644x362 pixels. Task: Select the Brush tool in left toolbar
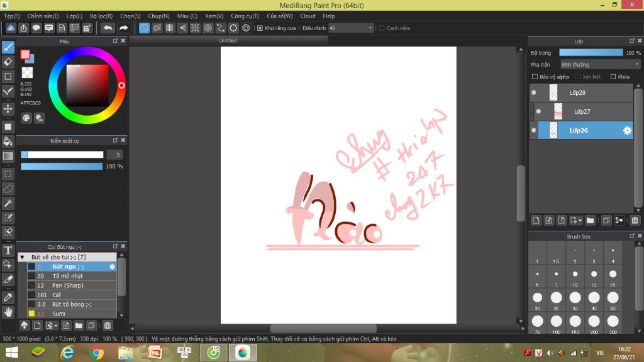tap(8, 47)
